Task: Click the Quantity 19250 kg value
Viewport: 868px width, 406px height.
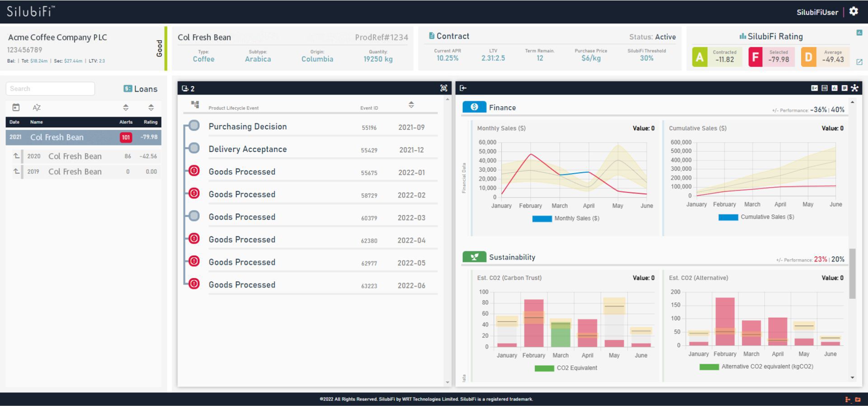Action: click(x=378, y=59)
